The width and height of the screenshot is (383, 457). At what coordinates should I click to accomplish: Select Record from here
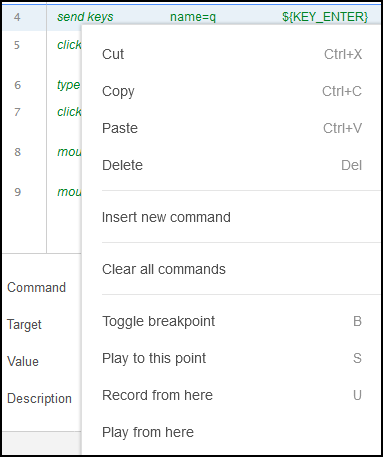[x=232, y=395]
